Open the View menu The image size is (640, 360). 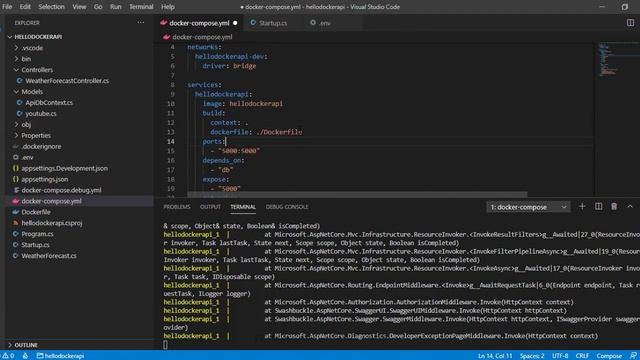[x=79, y=7]
